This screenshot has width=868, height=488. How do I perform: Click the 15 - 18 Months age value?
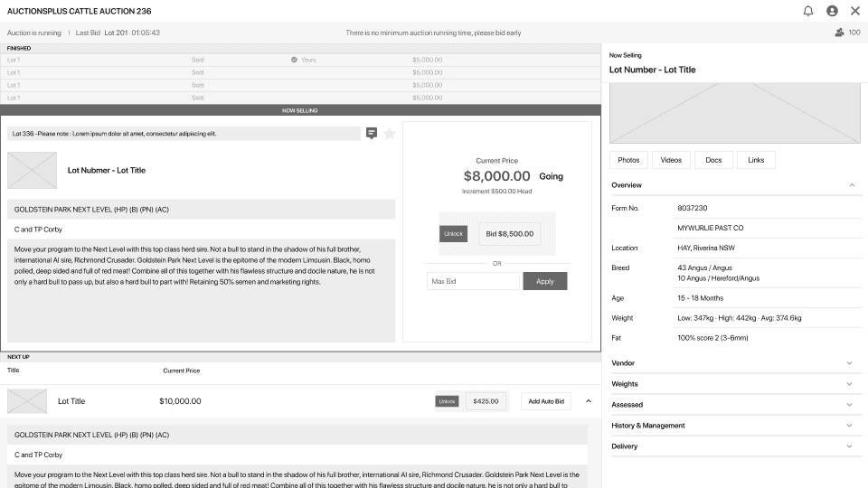700,298
